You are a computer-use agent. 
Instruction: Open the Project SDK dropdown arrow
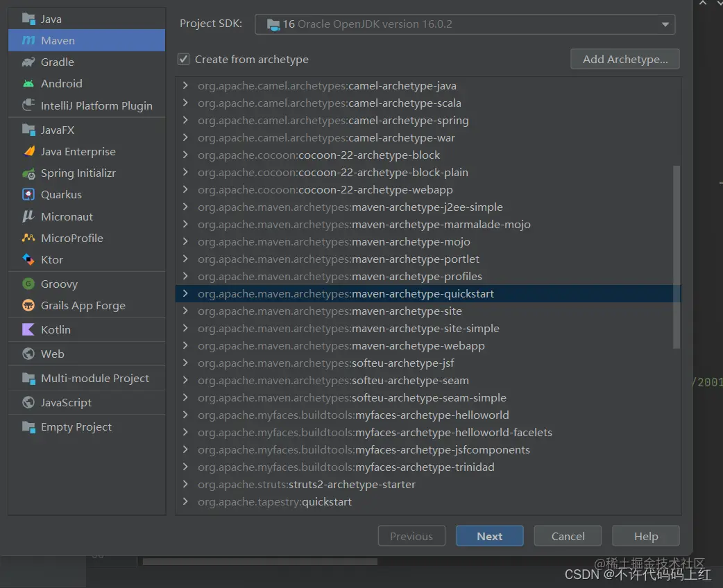click(665, 24)
